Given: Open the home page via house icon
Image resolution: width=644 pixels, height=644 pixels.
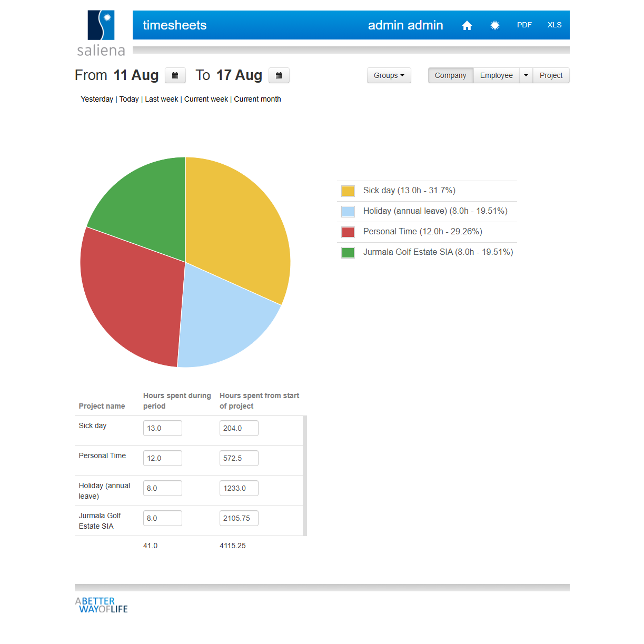Looking at the screenshot, I should pyautogui.click(x=467, y=25).
